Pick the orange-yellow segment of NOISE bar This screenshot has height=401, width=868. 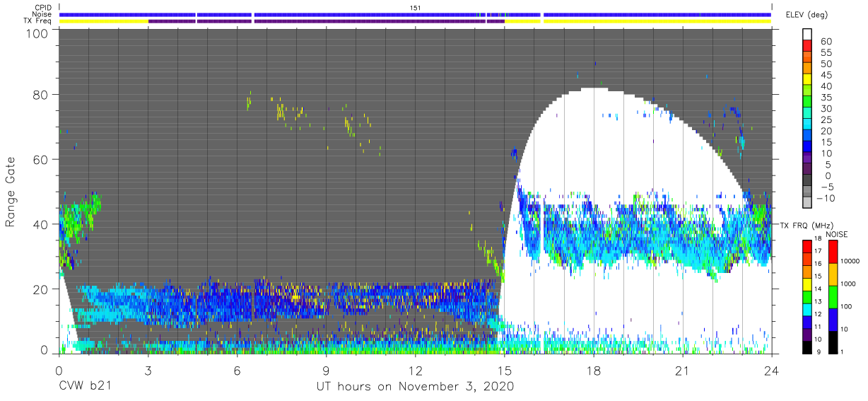[x=833, y=274]
